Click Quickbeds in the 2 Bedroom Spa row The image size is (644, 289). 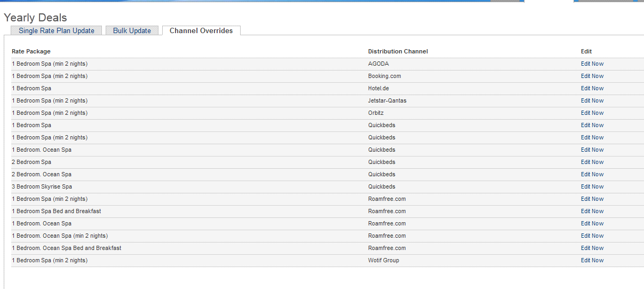[x=381, y=162]
